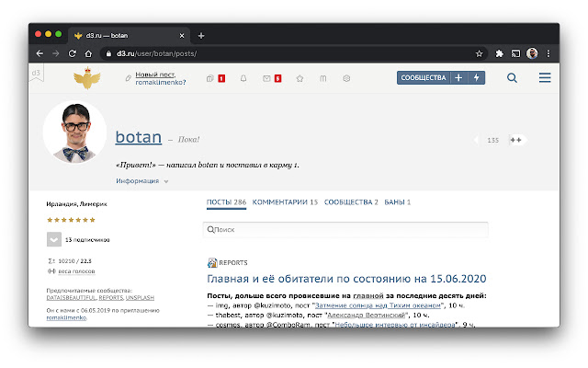The height and width of the screenshot is (368, 588).
Task: Decrease botan's karma with left arrow
Action: click(476, 140)
